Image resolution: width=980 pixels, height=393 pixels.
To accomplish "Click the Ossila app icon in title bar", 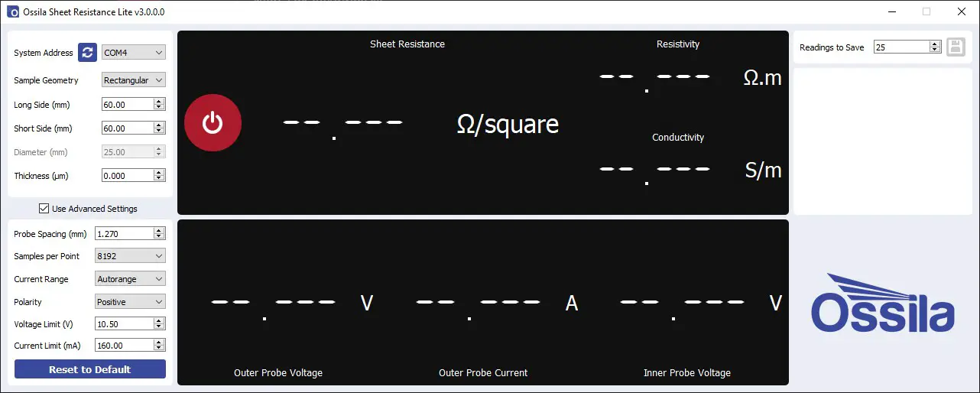I will (12, 12).
